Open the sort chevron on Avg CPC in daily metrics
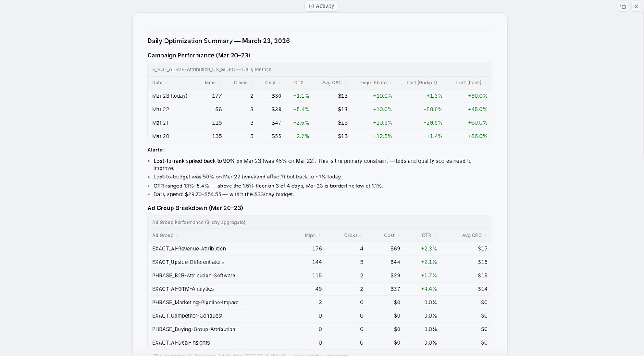This screenshot has height=356, width=644. [346, 83]
